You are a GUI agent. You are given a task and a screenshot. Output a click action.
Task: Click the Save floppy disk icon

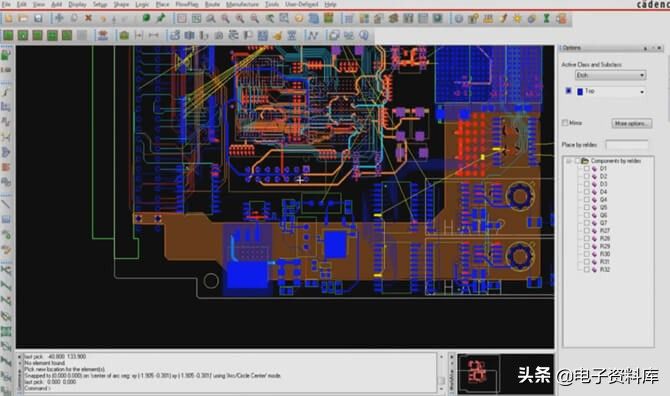pyautogui.click(x=38, y=19)
